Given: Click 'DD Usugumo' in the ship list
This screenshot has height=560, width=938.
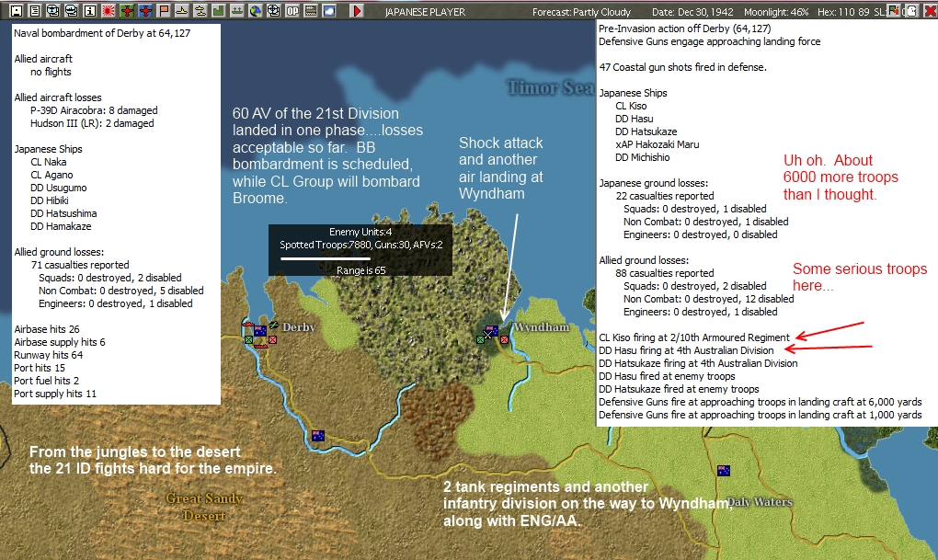Looking at the screenshot, I should pos(59,188).
